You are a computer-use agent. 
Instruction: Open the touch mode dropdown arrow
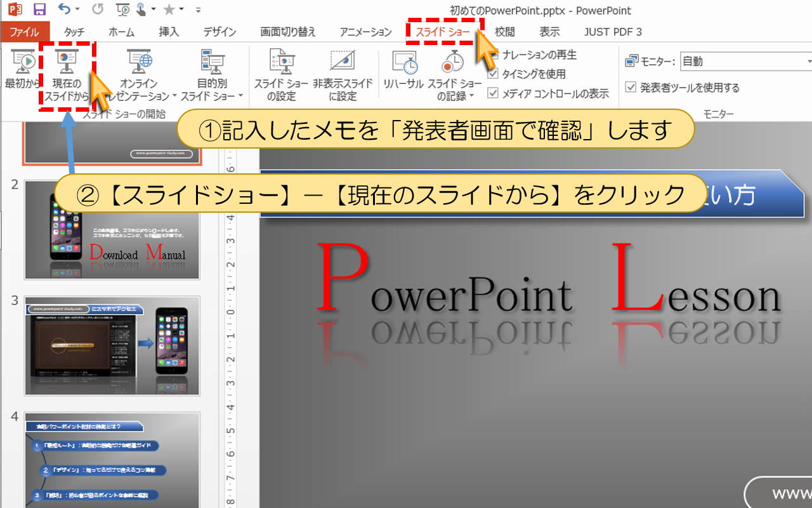pos(152,10)
